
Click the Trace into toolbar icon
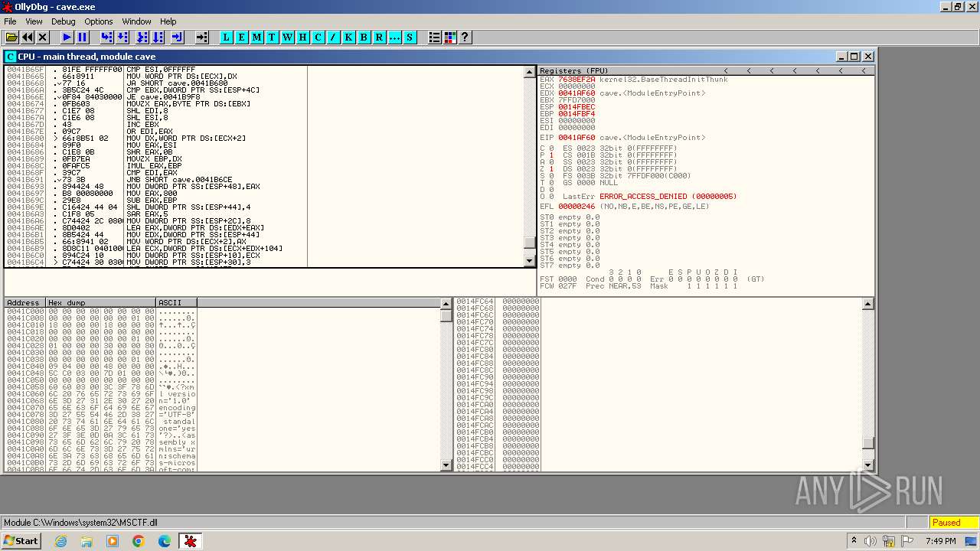click(142, 37)
